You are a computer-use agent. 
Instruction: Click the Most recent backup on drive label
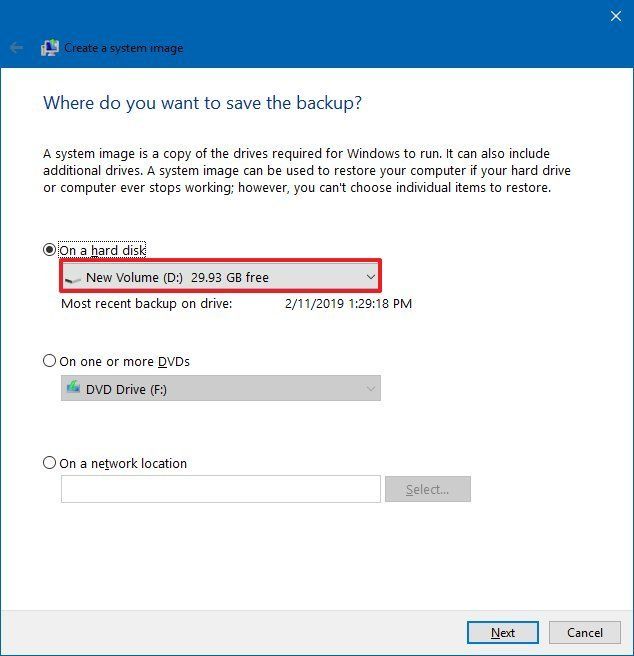click(146, 303)
